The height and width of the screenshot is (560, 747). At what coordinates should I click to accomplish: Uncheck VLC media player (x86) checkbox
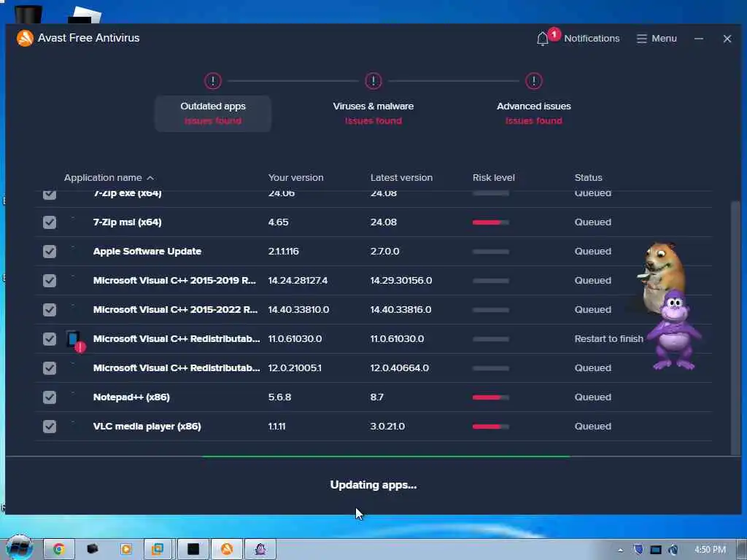[50, 426]
